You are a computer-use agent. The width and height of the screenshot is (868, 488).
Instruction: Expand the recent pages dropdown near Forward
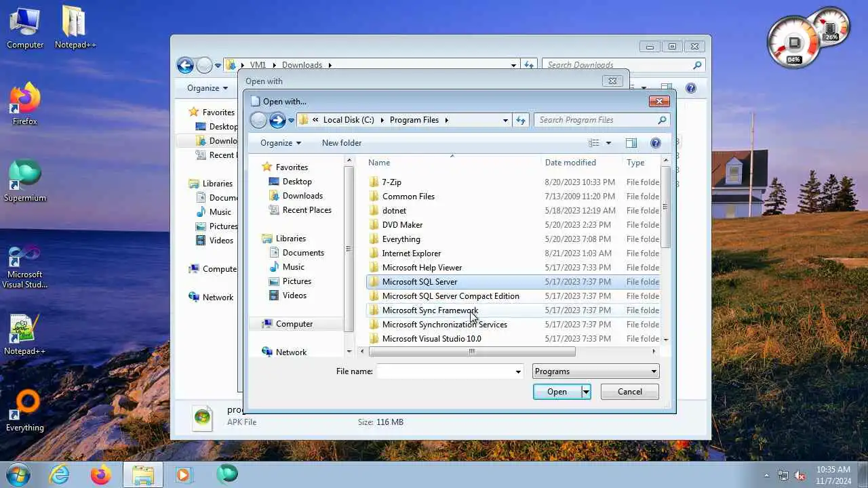tap(291, 121)
